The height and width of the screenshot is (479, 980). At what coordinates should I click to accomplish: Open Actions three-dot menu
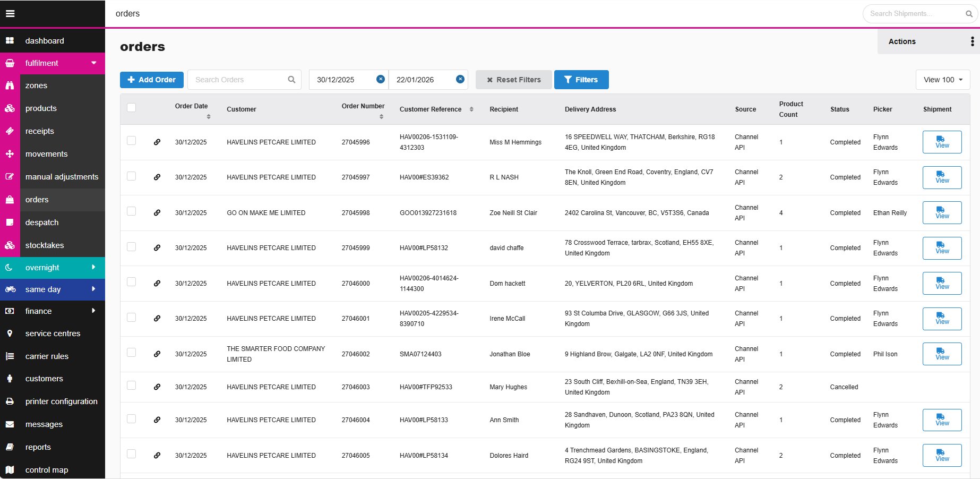point(972,41)
